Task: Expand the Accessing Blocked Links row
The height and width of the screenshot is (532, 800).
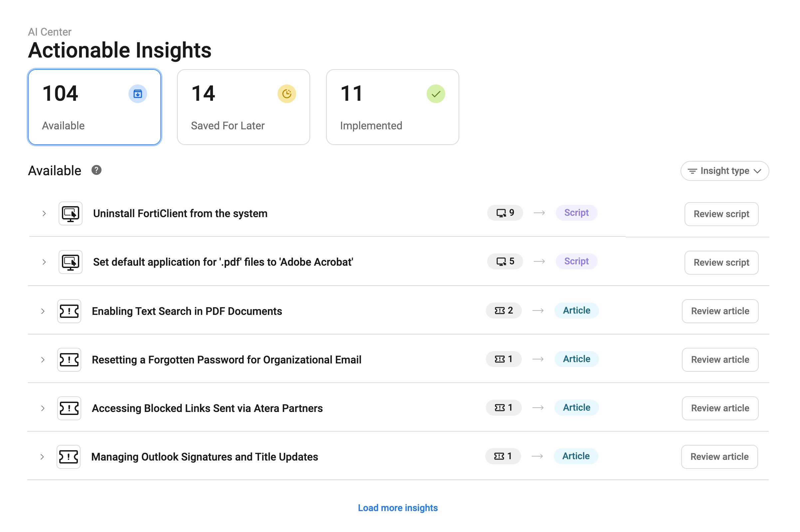Action: 43,408
